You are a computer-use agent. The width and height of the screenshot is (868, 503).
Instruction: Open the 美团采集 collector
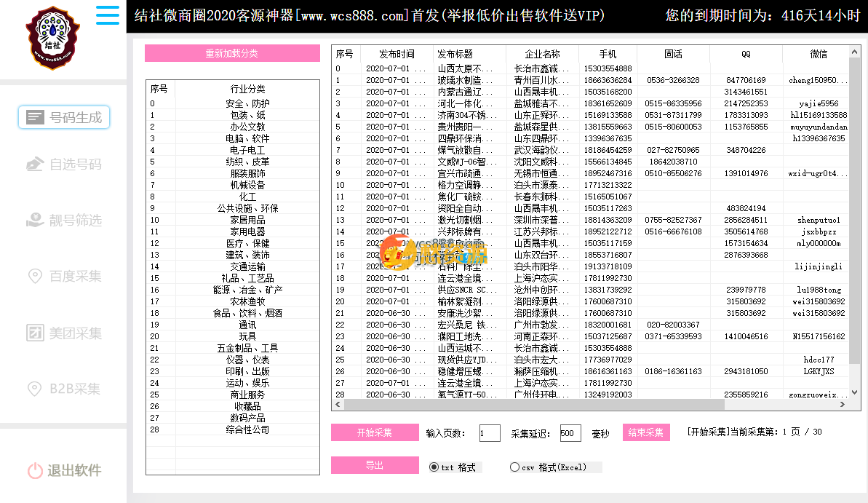coord(63,333)
